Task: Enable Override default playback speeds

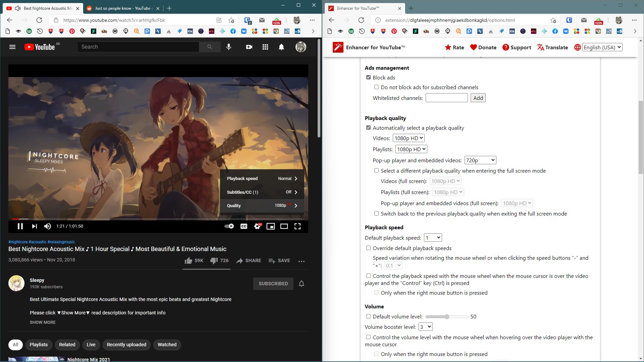Action: click(x=368, y=248)
